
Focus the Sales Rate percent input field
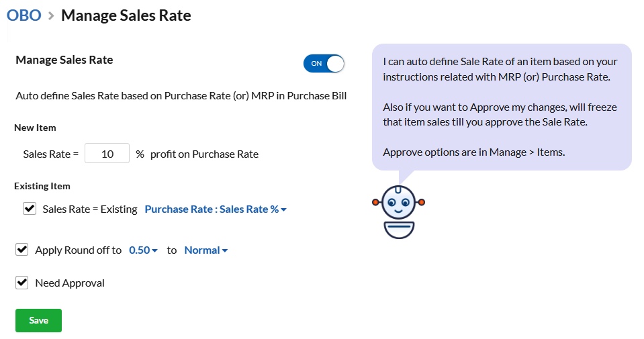pyautogui.click(x=107, y=154)
